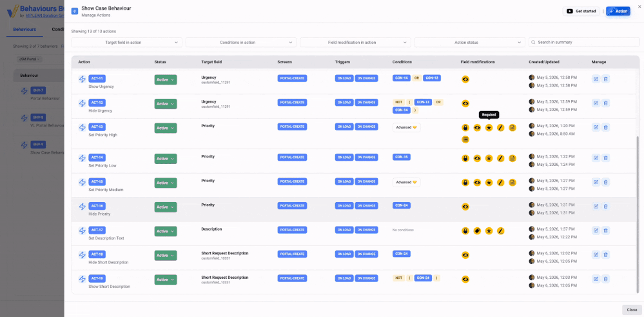Open the Active status dropdown for ACT-19

(166, 280)
